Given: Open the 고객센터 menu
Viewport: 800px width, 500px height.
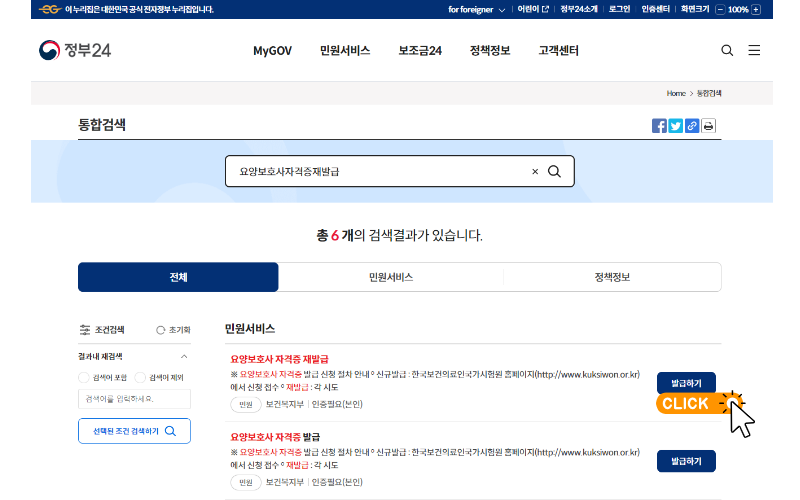Looking at the screenshot, I should pyautogui.click(x=559, y=51).
